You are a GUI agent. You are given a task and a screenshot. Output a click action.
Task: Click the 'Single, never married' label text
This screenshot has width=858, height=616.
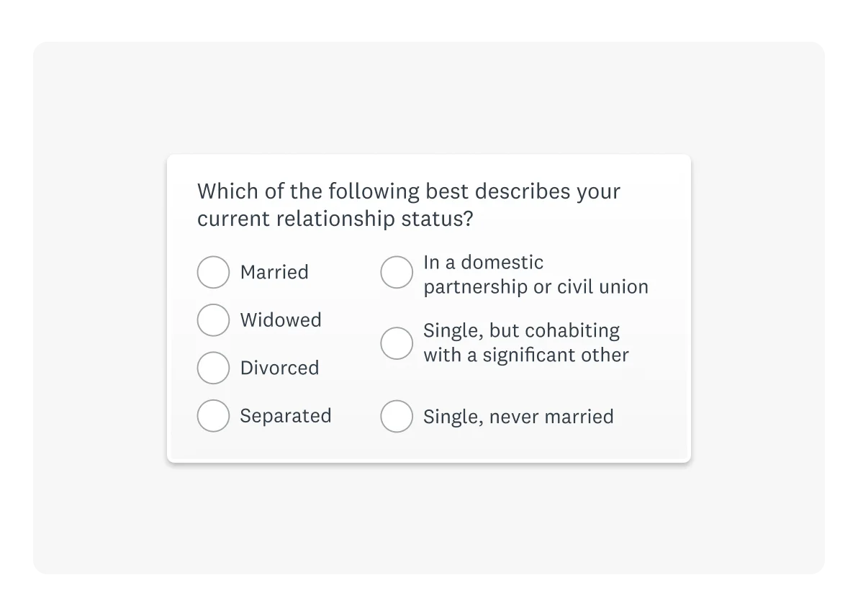(x=518, y=417)
